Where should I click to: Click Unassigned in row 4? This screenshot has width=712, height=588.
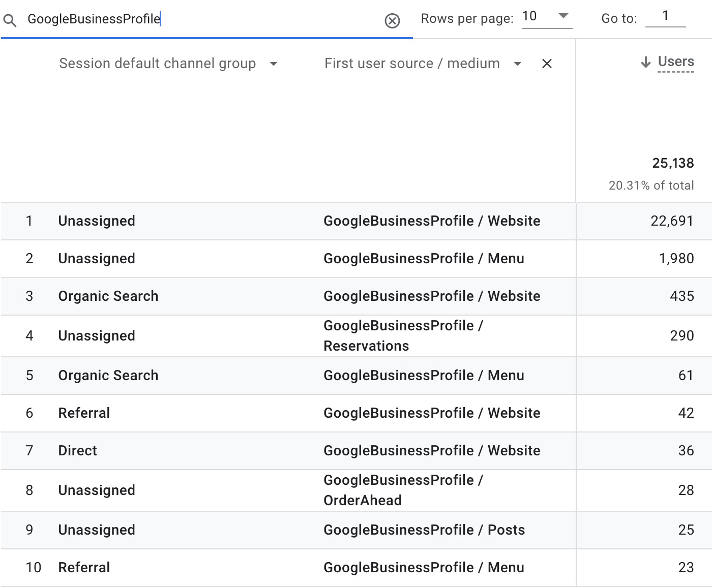97,336
